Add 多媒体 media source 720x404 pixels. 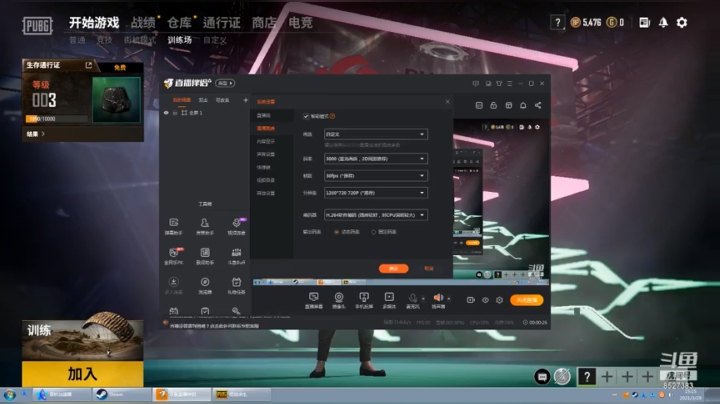389,300
